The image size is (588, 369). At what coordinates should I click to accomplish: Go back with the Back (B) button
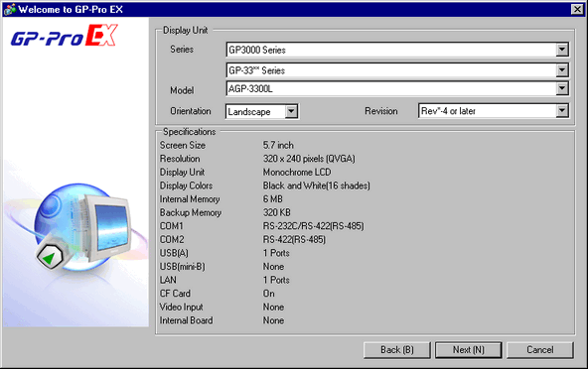click(396, 350)
